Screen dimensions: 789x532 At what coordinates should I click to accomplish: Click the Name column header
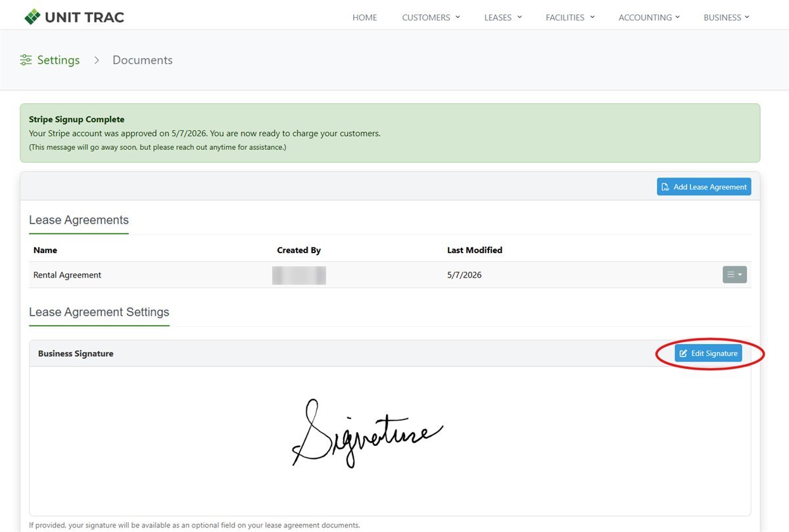click(x=45, y=250)
